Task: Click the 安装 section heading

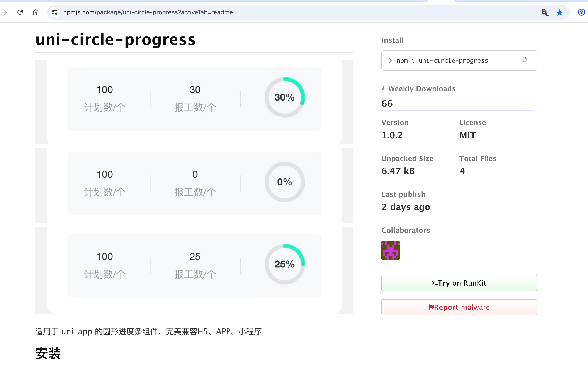Action: pos(48,353)
